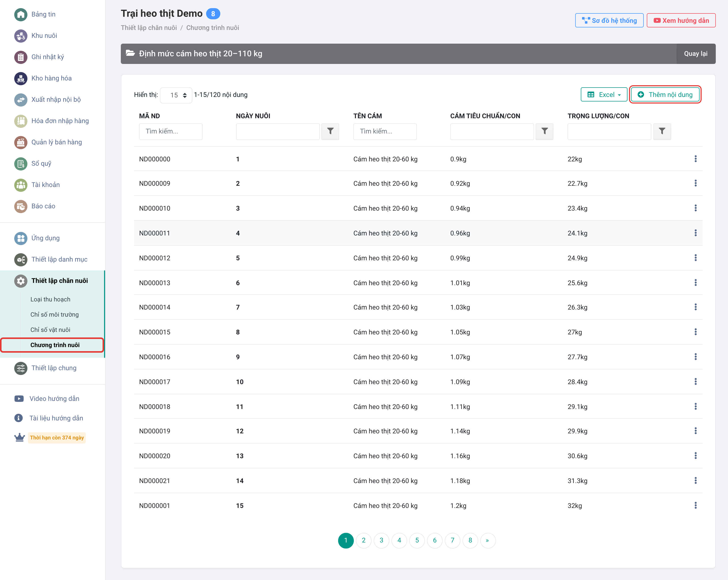
Task: Open the Báo cáo chart icon
Action: [21, 206]
